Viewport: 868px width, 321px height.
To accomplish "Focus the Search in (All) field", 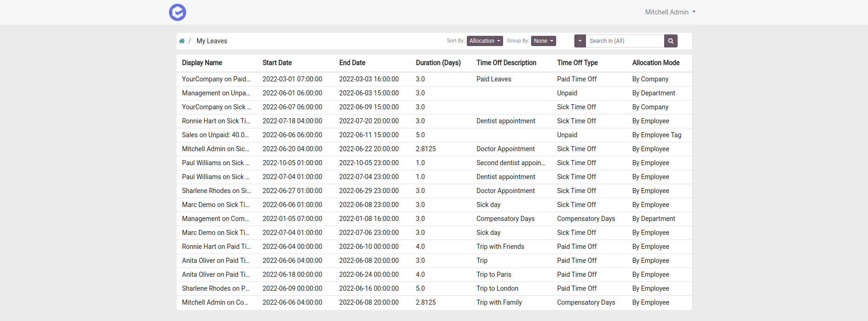I will pos(625,41).
